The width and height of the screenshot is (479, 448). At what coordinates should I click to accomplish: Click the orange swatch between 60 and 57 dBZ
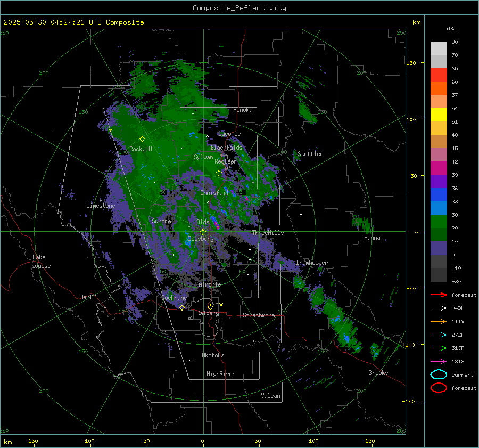439,88
